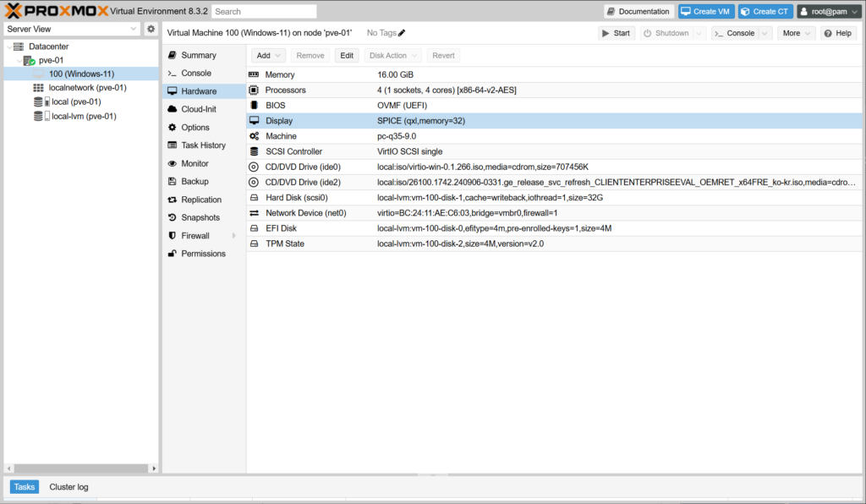Select the 100 (Windows-11) VM in tree
The height and width of the screenshot is (504, 866).
[81, 74]
